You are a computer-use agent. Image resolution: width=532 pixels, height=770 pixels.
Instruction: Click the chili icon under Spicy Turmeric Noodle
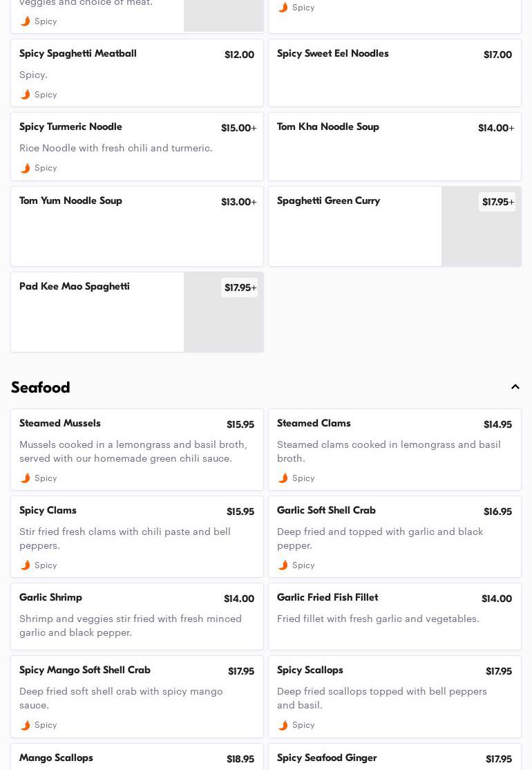tap(26, 168)
